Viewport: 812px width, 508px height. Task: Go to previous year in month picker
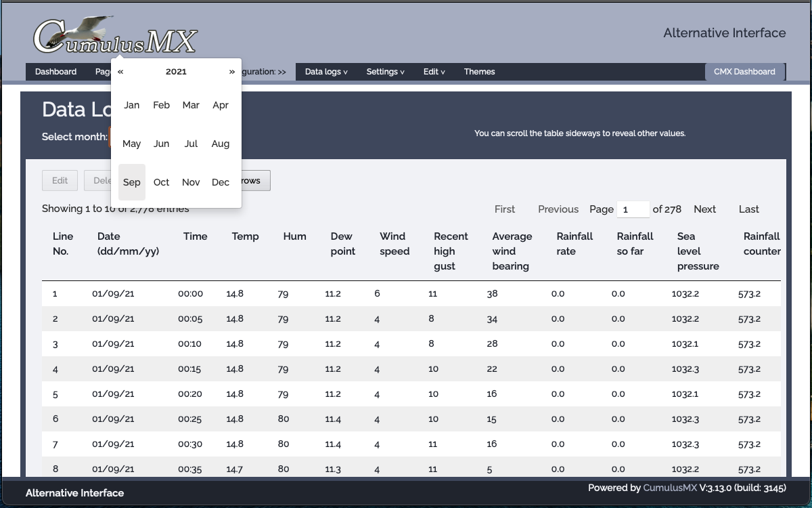click(x=120, y=72)
